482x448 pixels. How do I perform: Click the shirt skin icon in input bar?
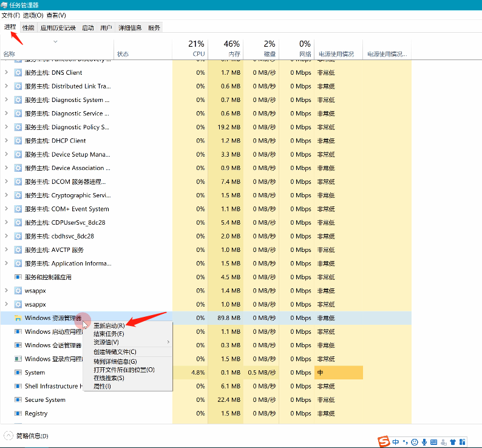click(453, 442)
